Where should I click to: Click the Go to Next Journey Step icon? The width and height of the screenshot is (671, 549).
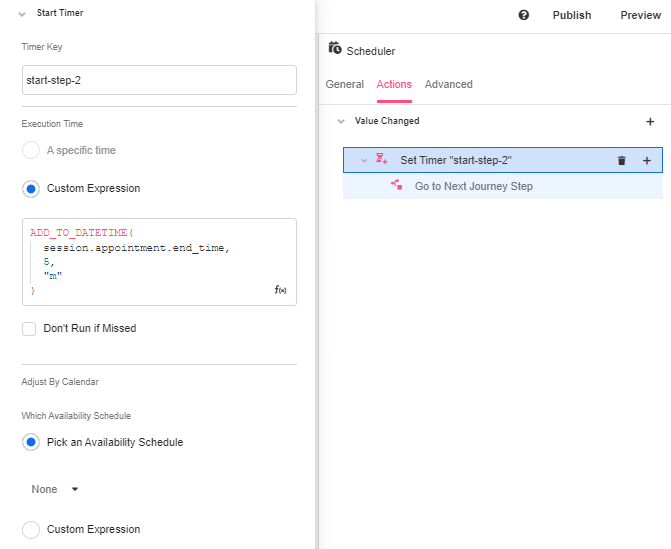click(396, 186)
